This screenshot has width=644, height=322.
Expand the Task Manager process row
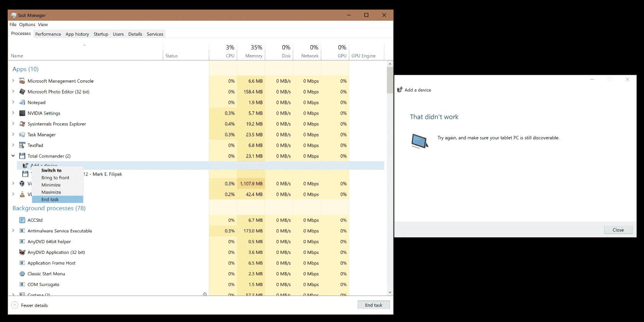[13, 135]
